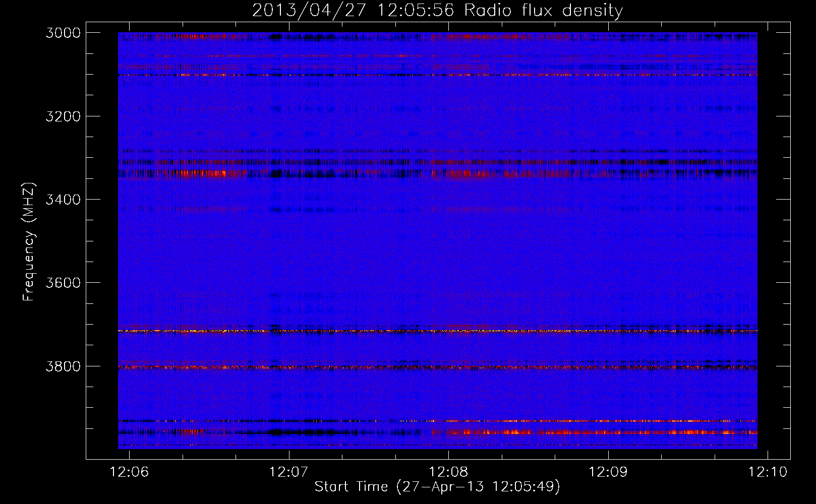Select the '3600' frequency axis label
This screenshot has width=816, height=504.
tap(63, 283)
